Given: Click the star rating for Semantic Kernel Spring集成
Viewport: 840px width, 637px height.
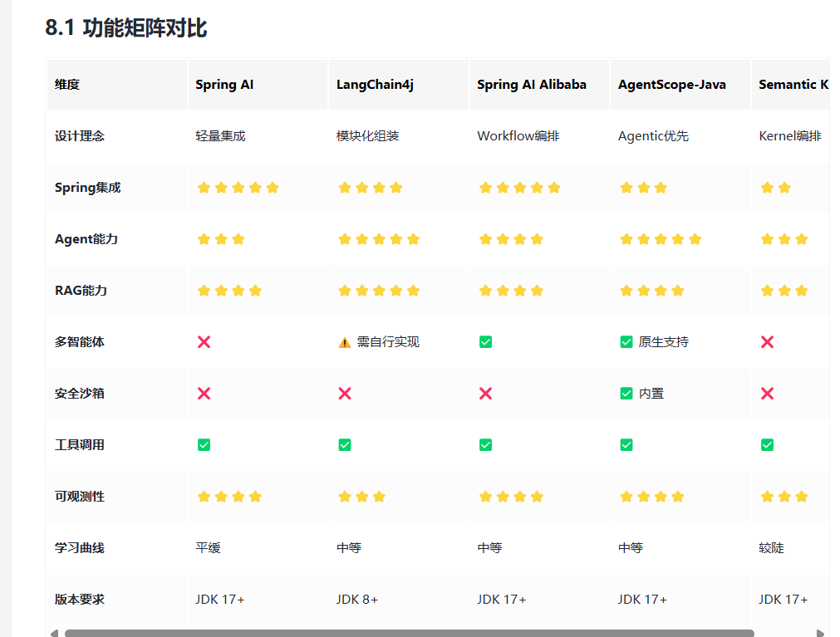Looking at the screenshot, I should point(776,188).
